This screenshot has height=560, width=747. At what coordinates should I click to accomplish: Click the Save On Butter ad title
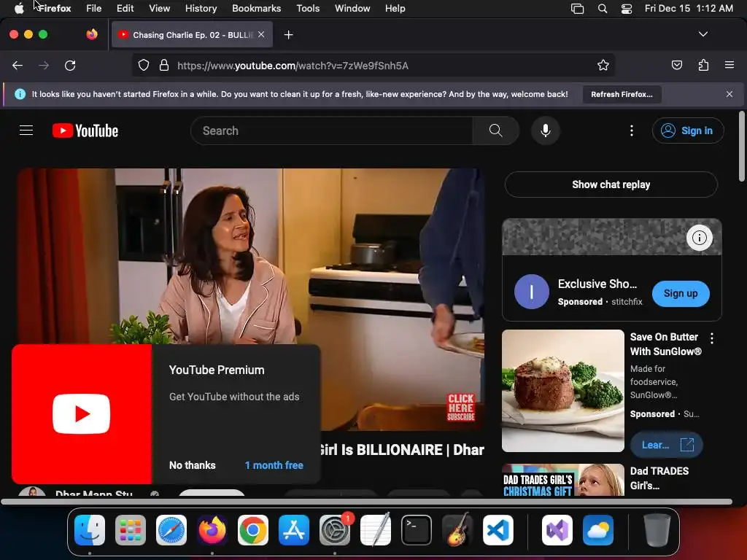coord(665,344)
